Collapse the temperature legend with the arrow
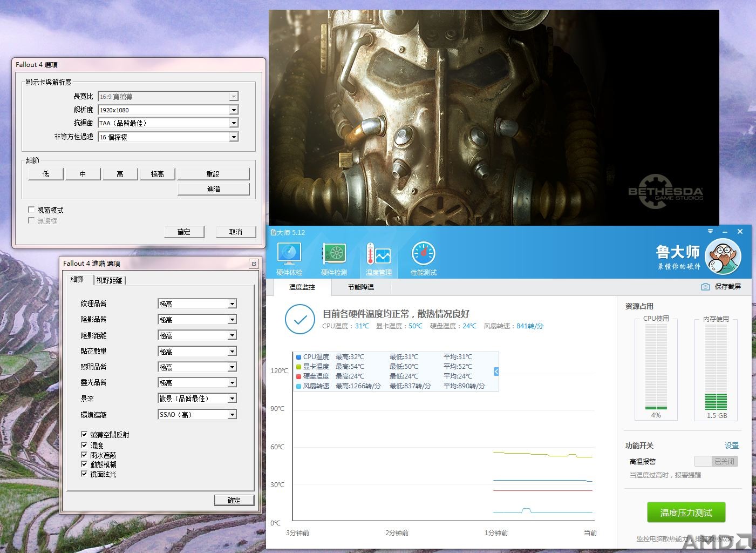Image resolution: width=756 pixels, height=553 pixels. tap(496, 372)
